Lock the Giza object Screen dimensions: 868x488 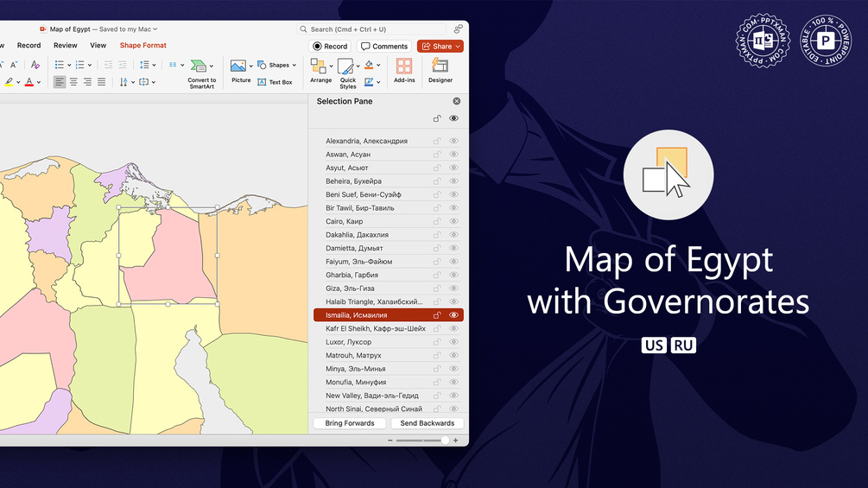point(437,288)
